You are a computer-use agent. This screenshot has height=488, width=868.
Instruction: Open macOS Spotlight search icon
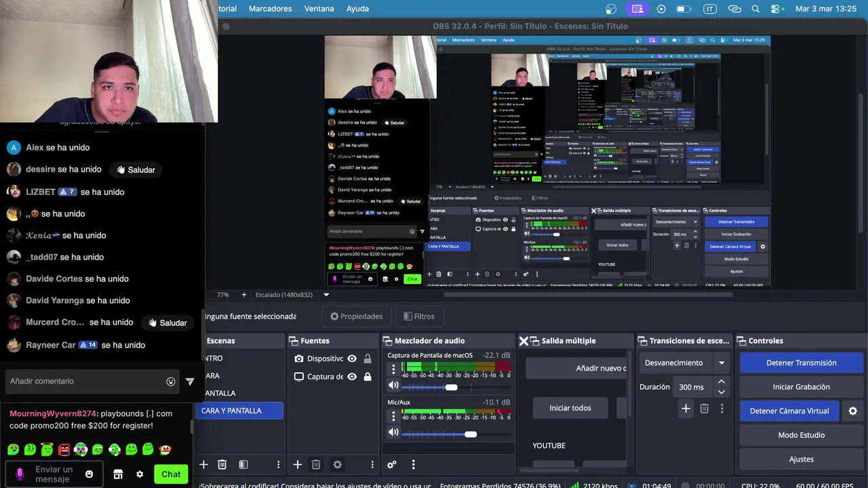(x=755, y=9)
